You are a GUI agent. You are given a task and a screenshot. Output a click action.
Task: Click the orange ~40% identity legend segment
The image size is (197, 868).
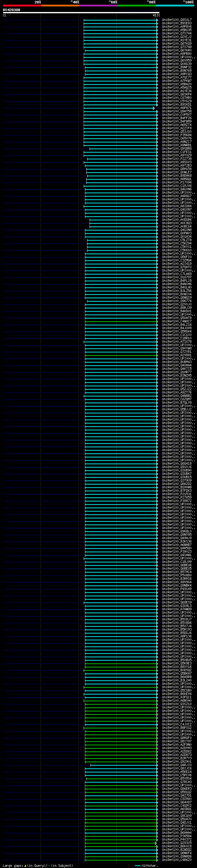pyautogui.click(x=60, y=6)
